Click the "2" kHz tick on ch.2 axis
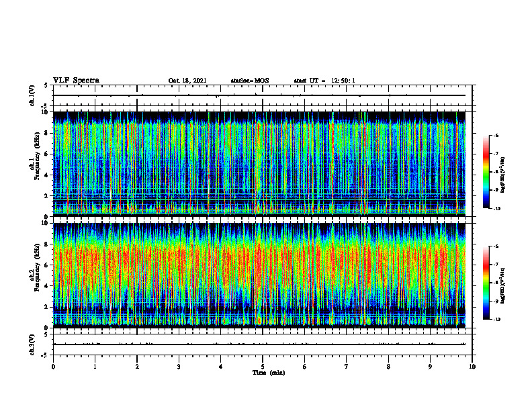The image size is (532, 411). point(47,307)
